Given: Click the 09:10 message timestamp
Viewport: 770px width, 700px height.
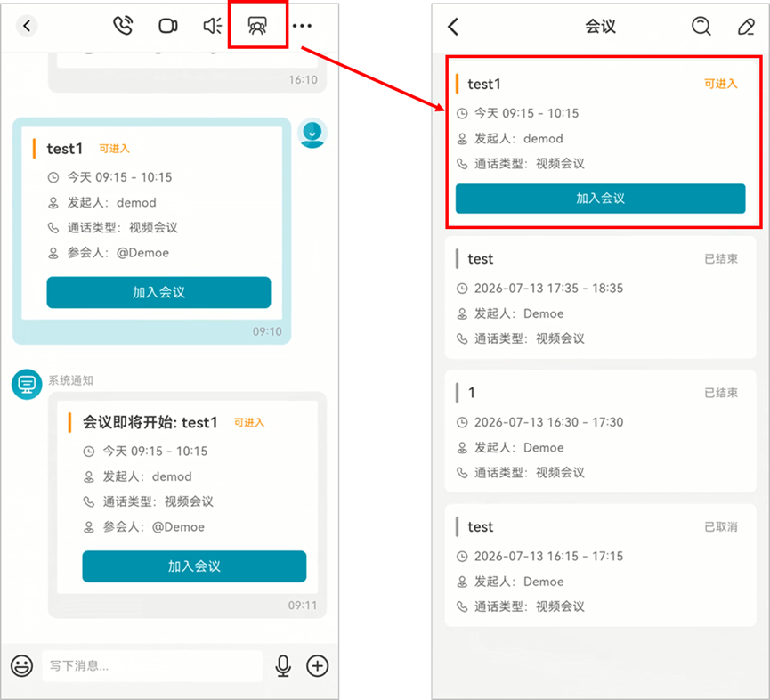Looking at the screenshot, I should click(x=267, y=331).
